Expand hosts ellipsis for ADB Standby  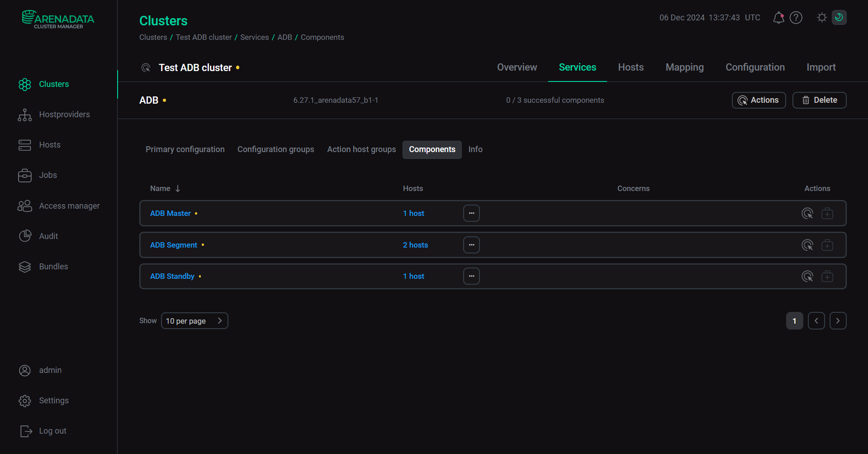(471, 276)
